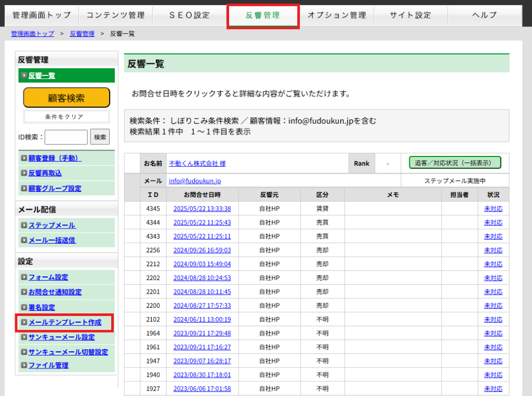This screenshot has width=532, height=396.
Task: Open ステップメール sidebar link
Action: (x=52, y=225)
